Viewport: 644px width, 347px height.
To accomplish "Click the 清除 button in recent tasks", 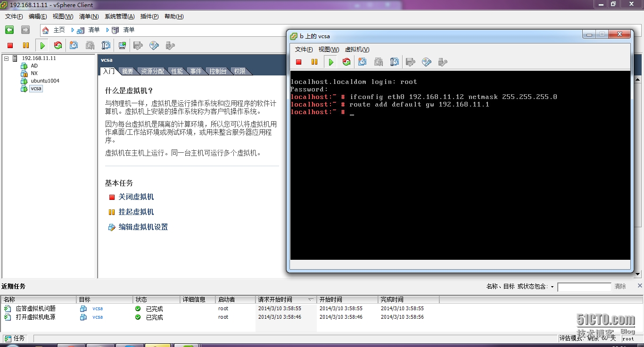I will point(620,287).
